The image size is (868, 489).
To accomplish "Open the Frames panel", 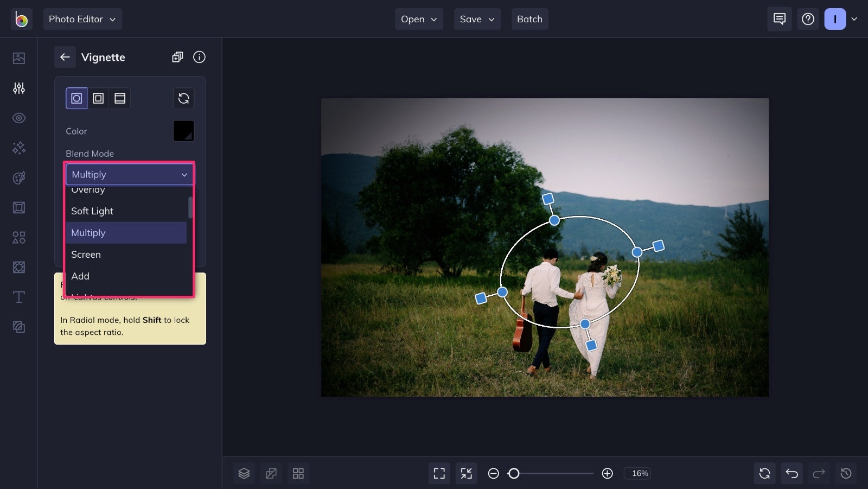I will (18, 207).
